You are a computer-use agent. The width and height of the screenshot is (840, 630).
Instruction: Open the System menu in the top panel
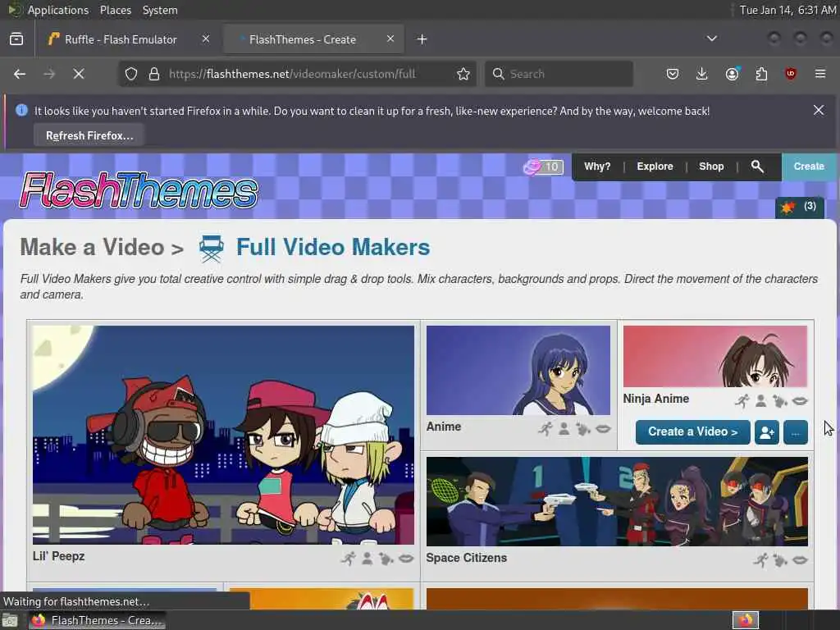click(160, 10)
